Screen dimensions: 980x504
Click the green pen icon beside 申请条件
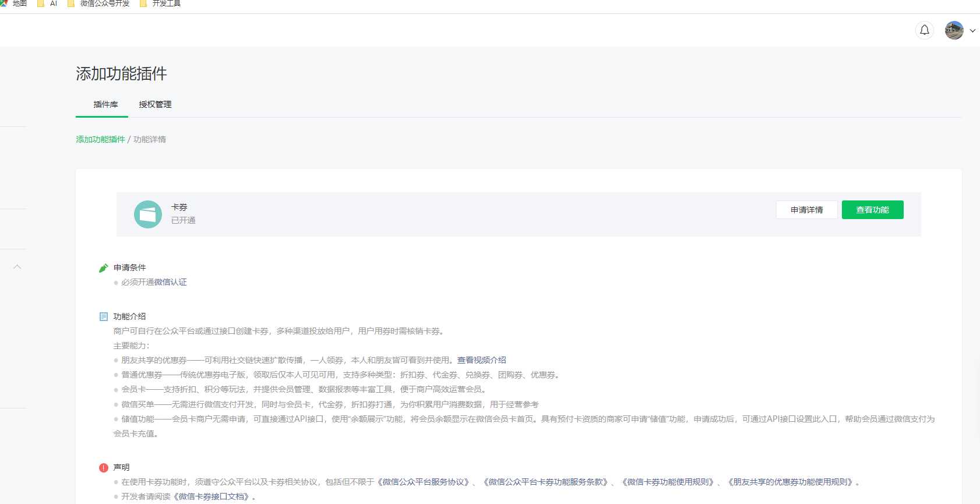(x=104, y=268)
